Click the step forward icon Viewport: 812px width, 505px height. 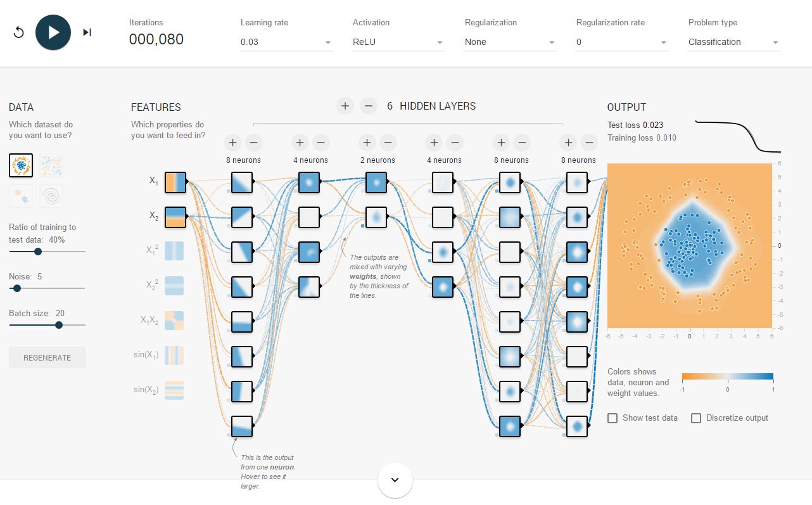pos(87,32)
